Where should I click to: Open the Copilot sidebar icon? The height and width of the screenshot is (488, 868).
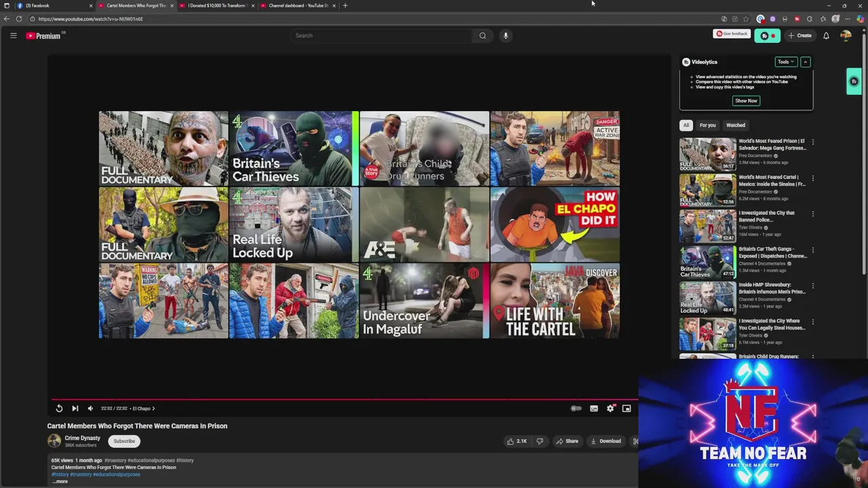pyautogui.click(x=860, y=19)
